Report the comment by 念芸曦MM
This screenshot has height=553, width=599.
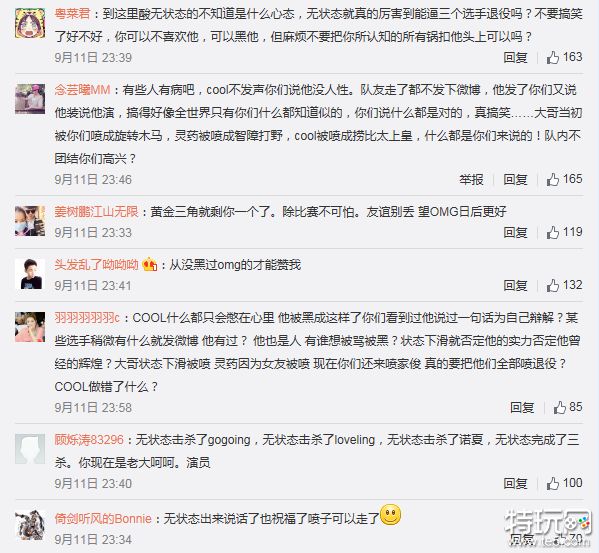[471, 179]
